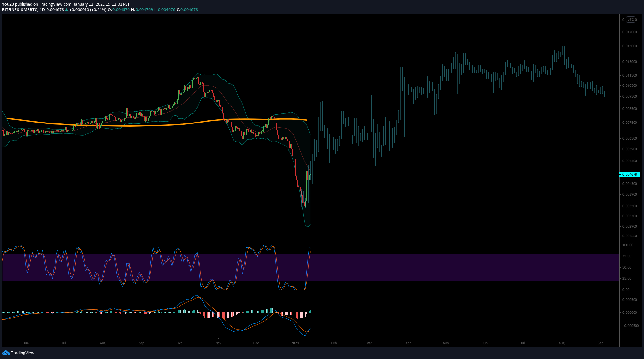The height and width of the screenshot is (359, 644).
Task: Click the 0.000500 MACD scale label
Action: point(630,300)
